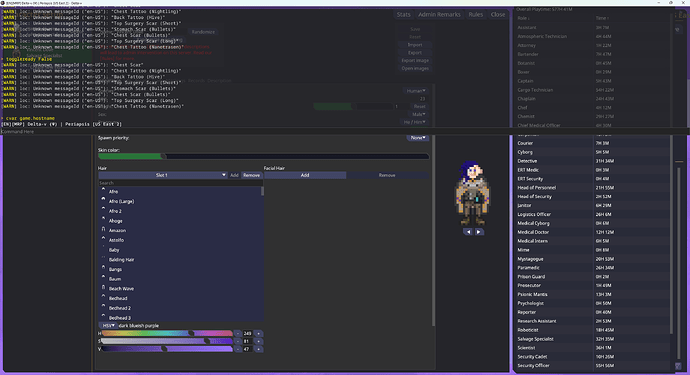Open the Male sex dropdown

coord(418,114)
